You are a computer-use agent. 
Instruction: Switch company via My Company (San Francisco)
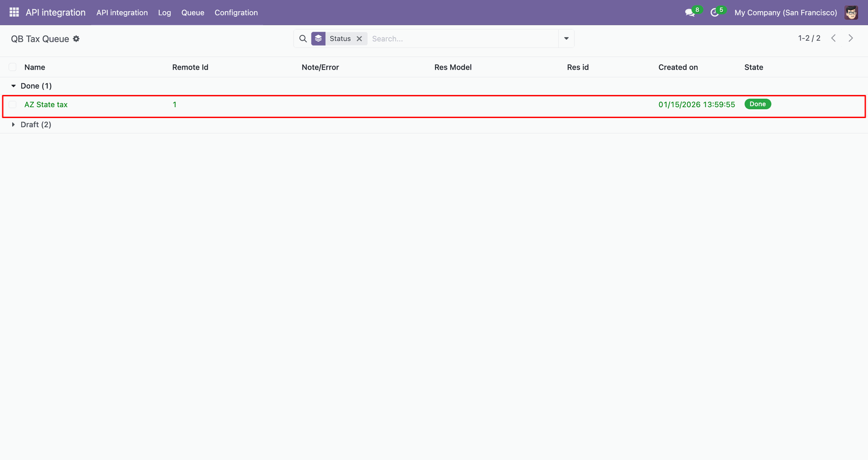coord(786,13)
